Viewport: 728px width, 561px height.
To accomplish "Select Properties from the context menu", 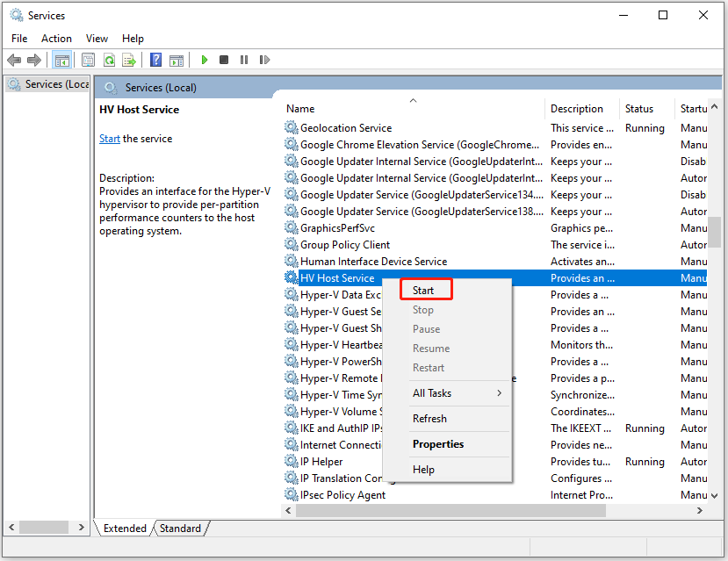I will [438, 444].
